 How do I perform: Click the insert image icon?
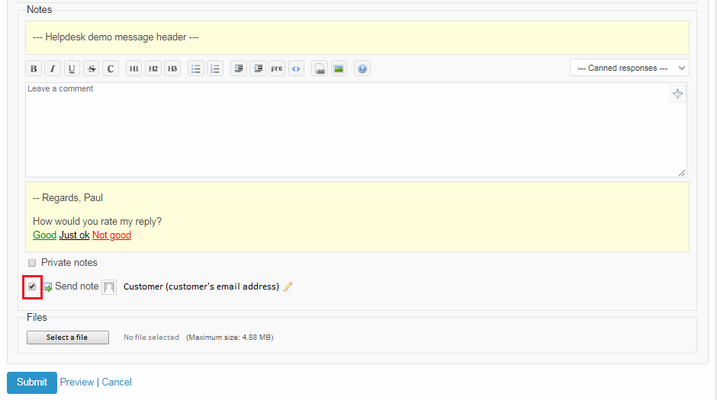coord(339,69)
